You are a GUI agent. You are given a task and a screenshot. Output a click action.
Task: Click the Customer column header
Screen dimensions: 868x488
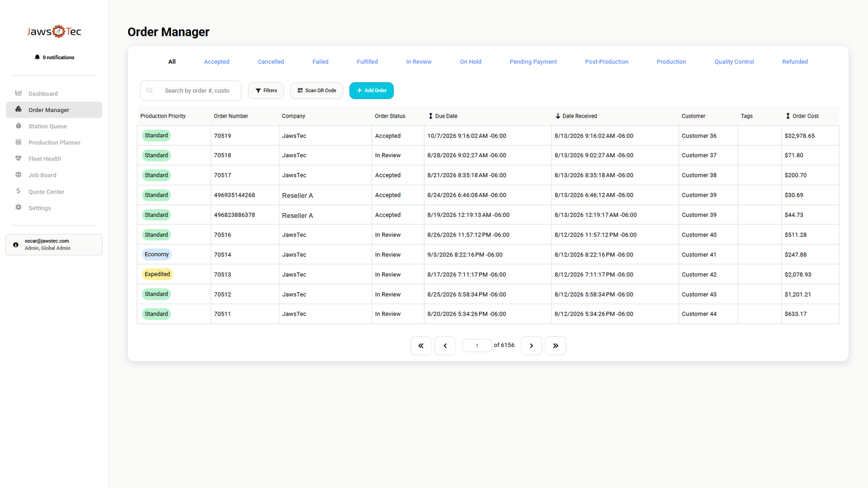tap(693, 116)
